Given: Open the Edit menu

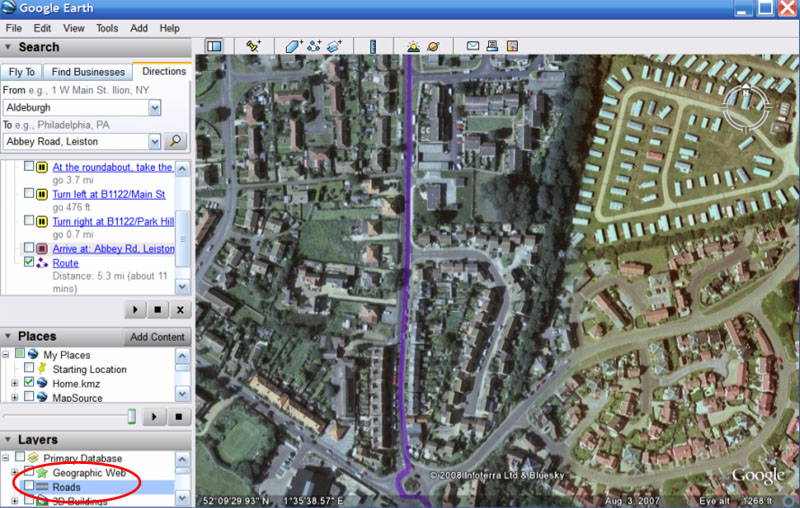Looking at the screenshot, I should pyautogui.click(x=42, y=28).
